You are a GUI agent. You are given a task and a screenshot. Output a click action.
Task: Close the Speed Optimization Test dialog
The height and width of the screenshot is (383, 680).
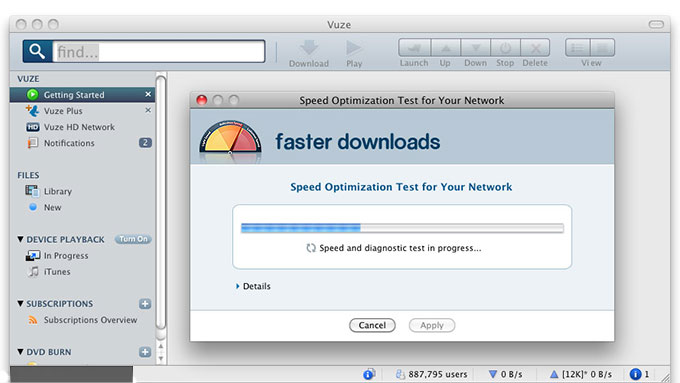pyautogui.click(x=202, y=100)
